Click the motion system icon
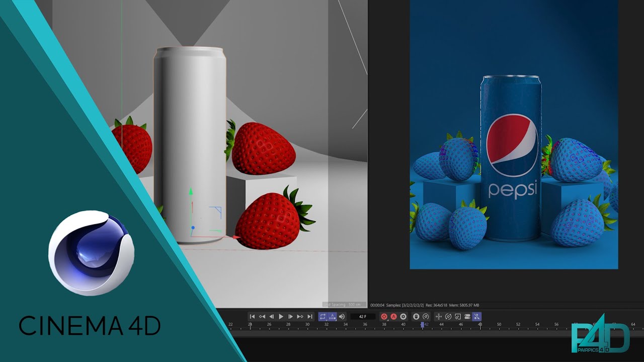This screenshot has width=644, height=362. pos(416,317)
